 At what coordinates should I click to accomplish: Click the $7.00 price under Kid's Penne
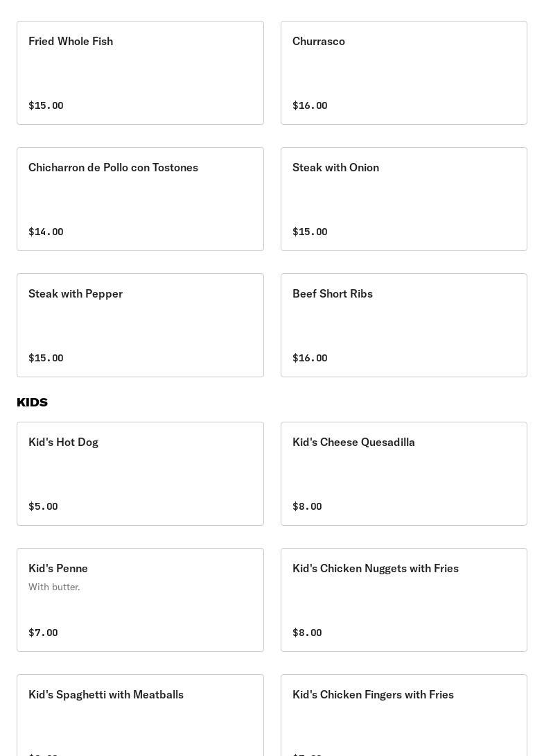pyautogui.click(x=43, y=633)
